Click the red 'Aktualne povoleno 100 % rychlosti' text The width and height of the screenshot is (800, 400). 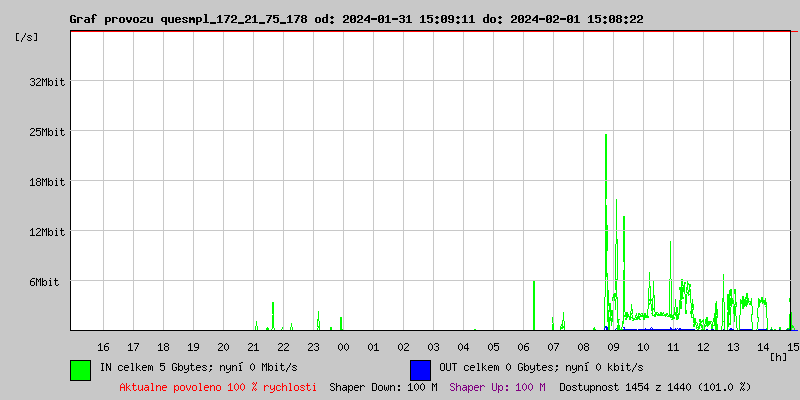tap(218, 386)
